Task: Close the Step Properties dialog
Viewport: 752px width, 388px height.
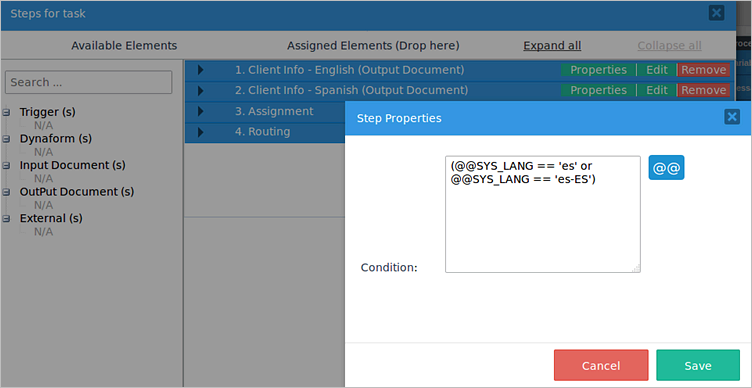Action: point(731,117)
